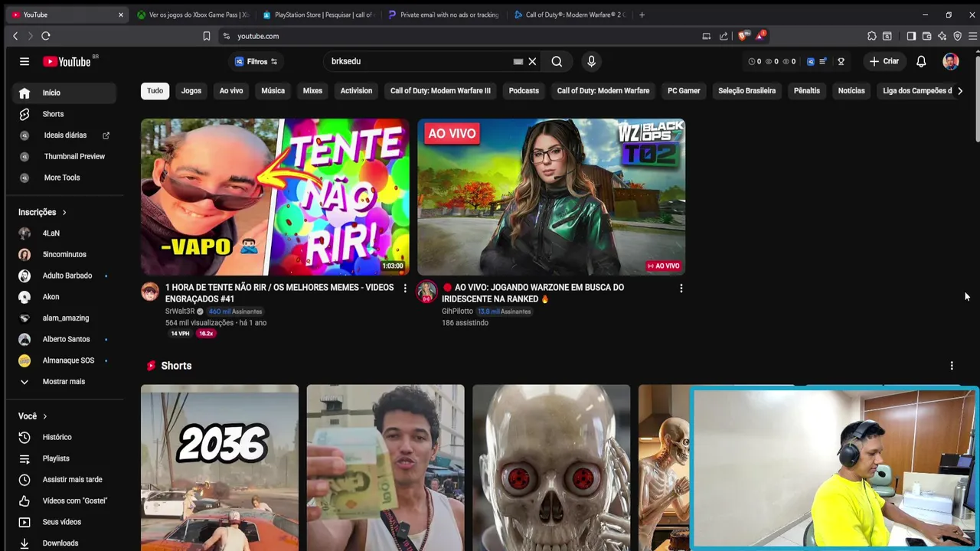Screen dimensions: 980x551
Task: Click the Shorts sidebar icon
Action: pyautogui.click(x=24, y=114)
